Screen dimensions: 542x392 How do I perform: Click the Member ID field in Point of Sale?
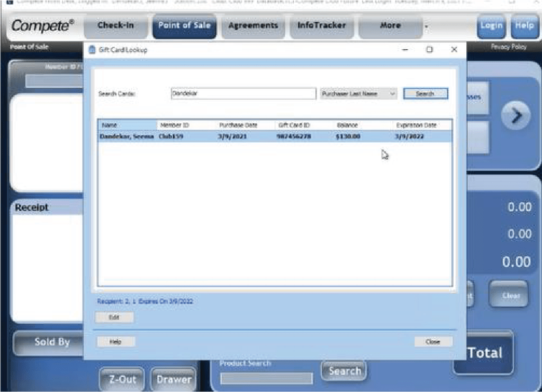[x=55, y=81]
